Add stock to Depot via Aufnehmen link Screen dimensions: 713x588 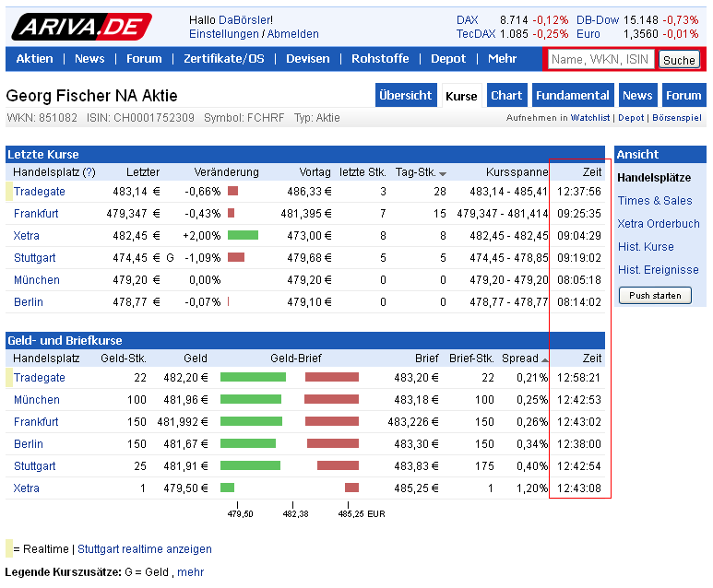click(631, 118)
